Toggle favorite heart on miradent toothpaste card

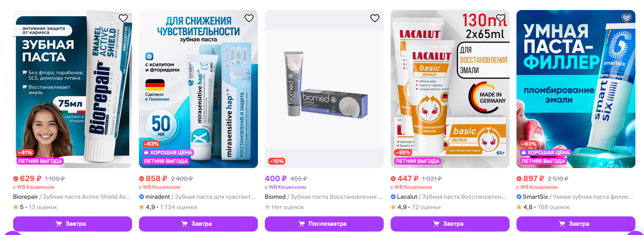point(249,18)
